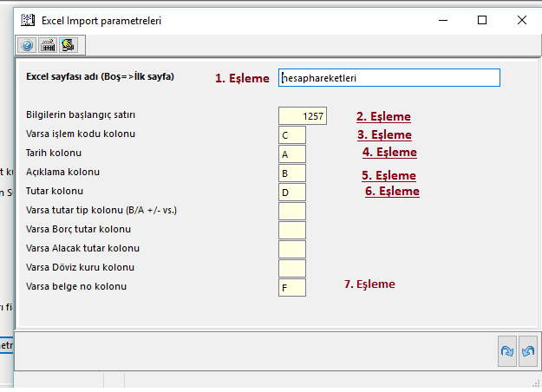Click the forward (redo) arrow button

506,351
